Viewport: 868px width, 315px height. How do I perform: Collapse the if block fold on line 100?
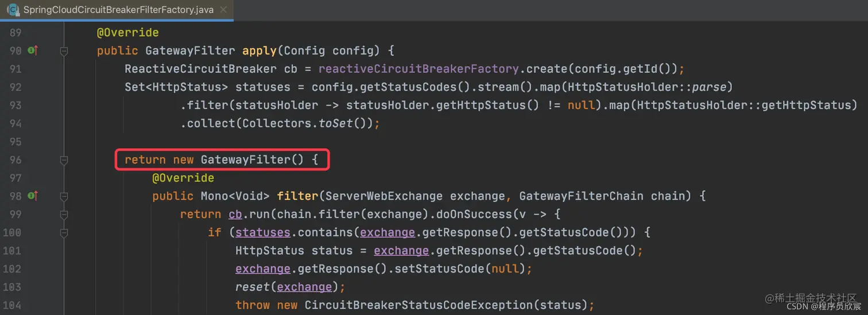point(64,233)
